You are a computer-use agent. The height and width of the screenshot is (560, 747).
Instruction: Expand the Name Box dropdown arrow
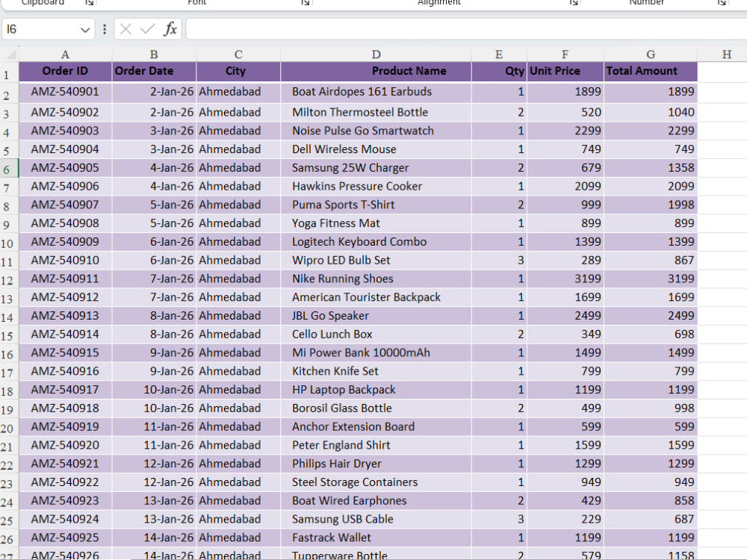pyautogui.click(x=85, y=30)
